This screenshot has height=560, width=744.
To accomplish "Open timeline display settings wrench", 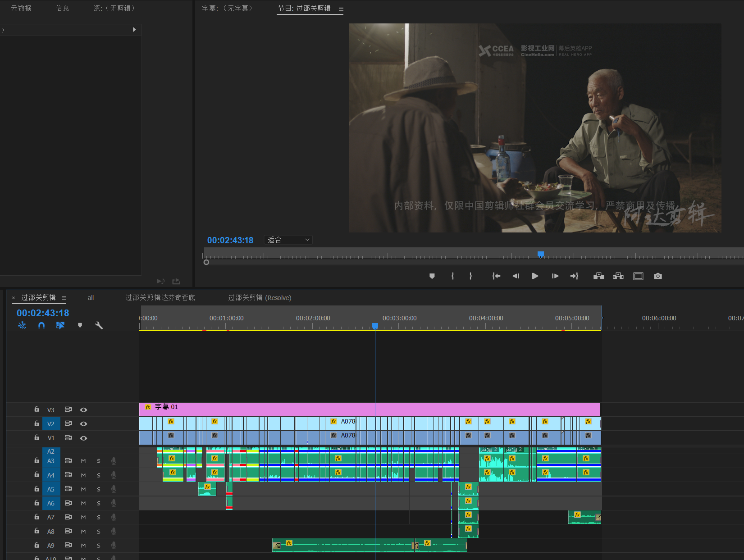I will click(99, 325).
